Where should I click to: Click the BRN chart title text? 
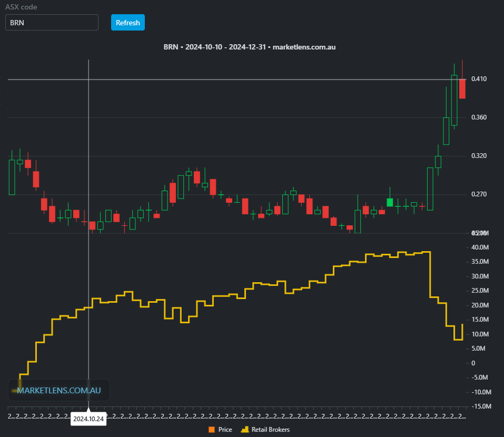click(x=250, y=47)
